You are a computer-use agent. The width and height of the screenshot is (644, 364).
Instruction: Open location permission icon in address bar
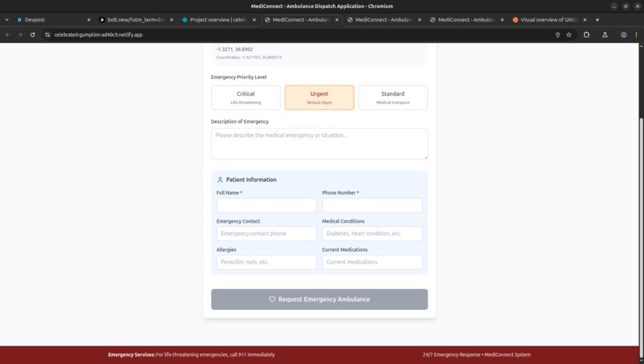(558, 35)
